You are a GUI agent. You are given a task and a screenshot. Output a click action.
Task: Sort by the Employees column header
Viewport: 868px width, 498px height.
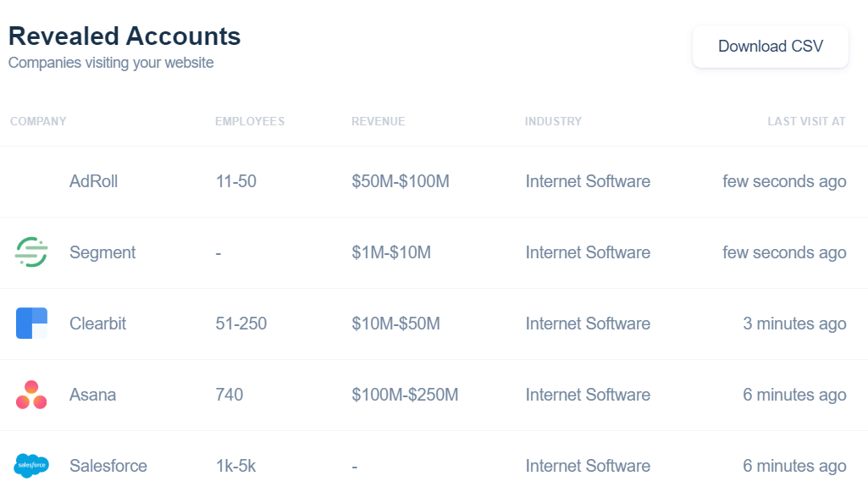click(x=250, y=121)
